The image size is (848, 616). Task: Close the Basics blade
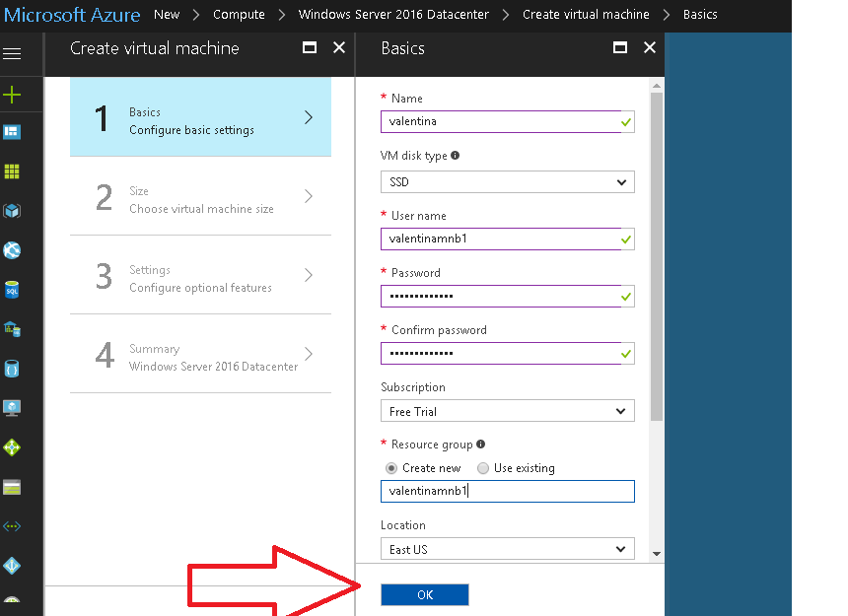coord(650,47)
